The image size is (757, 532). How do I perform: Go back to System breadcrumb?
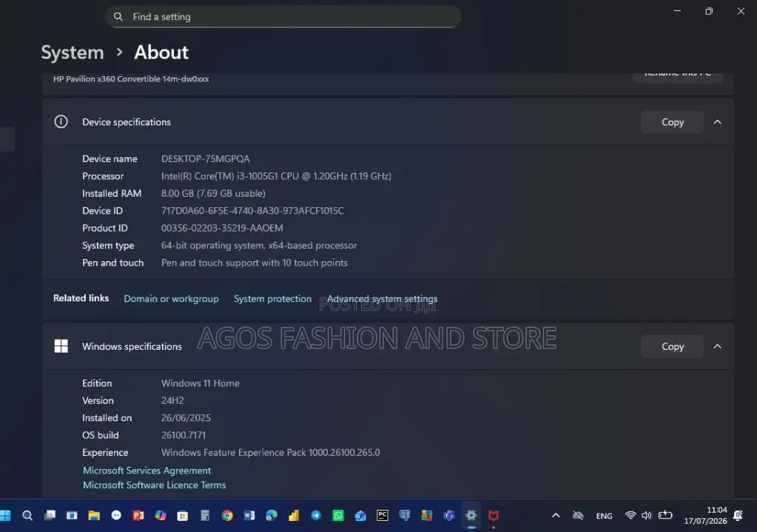click(x=73, y=52)
